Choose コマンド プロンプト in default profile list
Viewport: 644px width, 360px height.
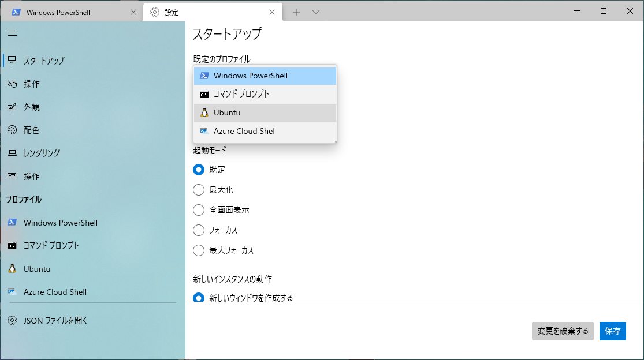(265, 94)
